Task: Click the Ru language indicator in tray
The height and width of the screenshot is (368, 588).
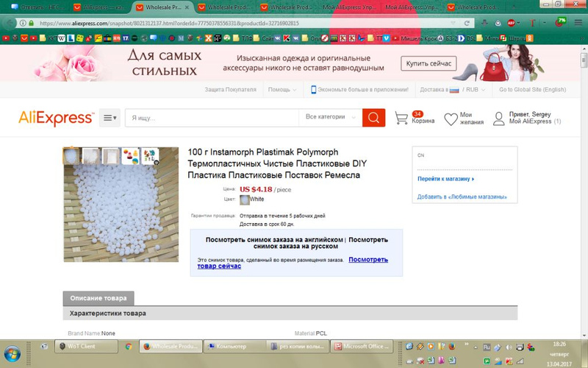Action: [487, 347]
